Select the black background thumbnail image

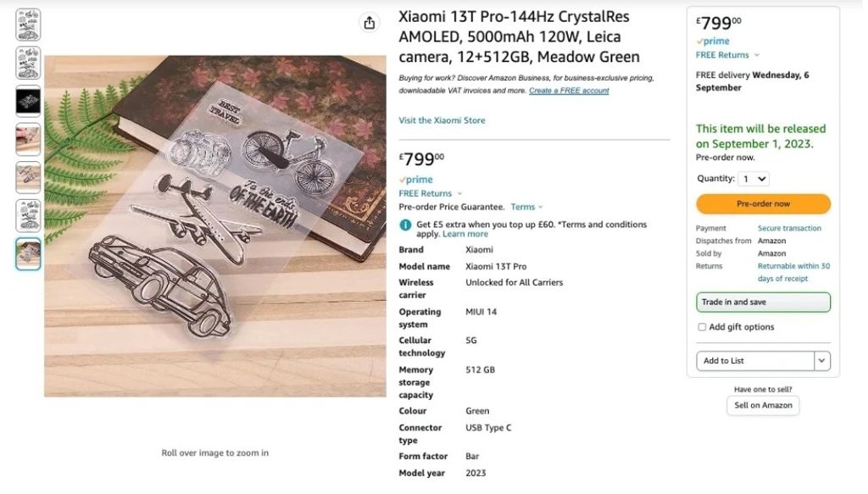[28, 101]
